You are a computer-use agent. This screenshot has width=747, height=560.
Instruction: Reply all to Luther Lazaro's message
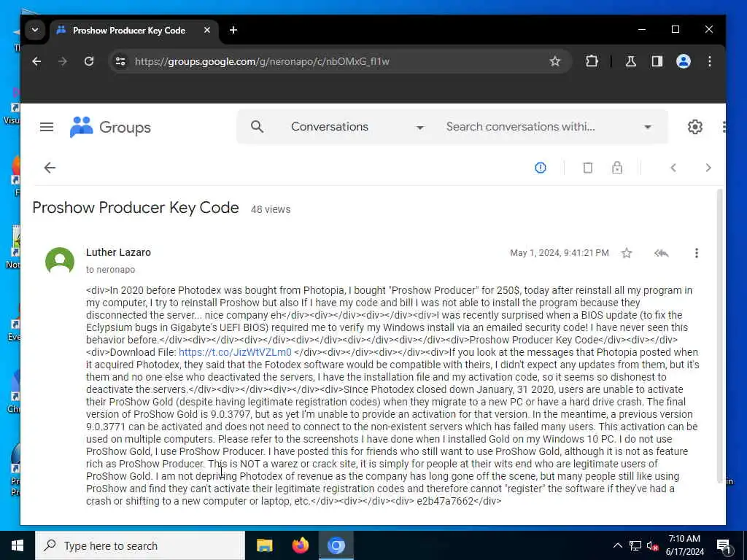[661, 253]
